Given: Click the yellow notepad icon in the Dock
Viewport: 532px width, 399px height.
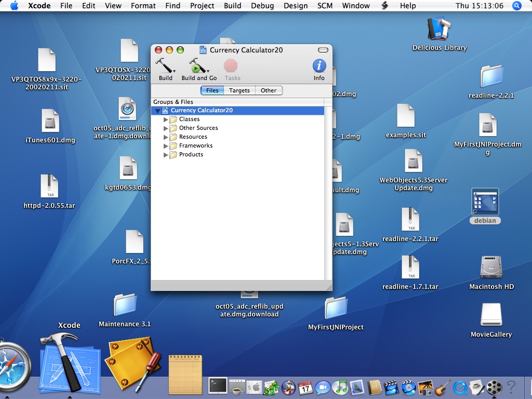Looking at the screenshot, I should [x=185, y=375].
